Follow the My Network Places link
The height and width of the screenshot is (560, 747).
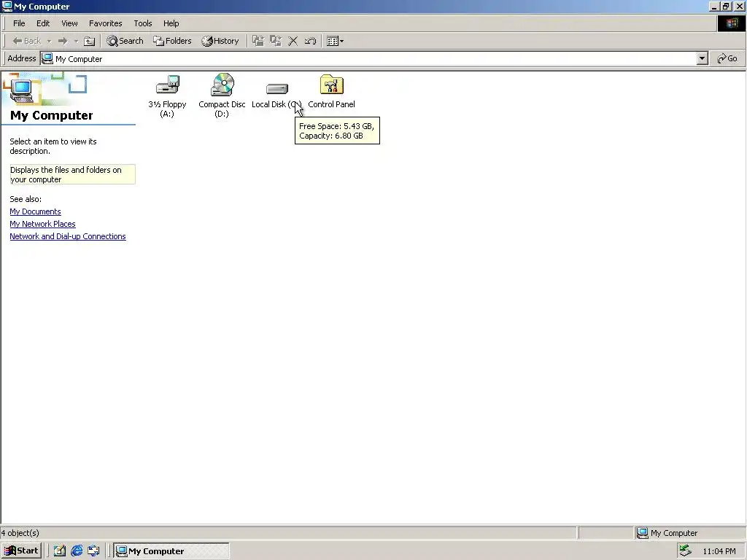click(42, 224)
